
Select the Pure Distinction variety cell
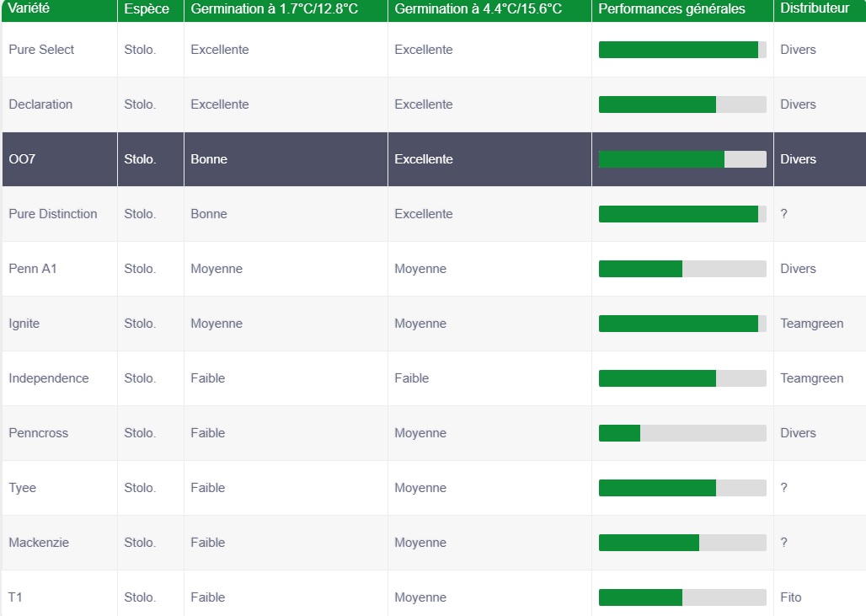pos(52,214)
